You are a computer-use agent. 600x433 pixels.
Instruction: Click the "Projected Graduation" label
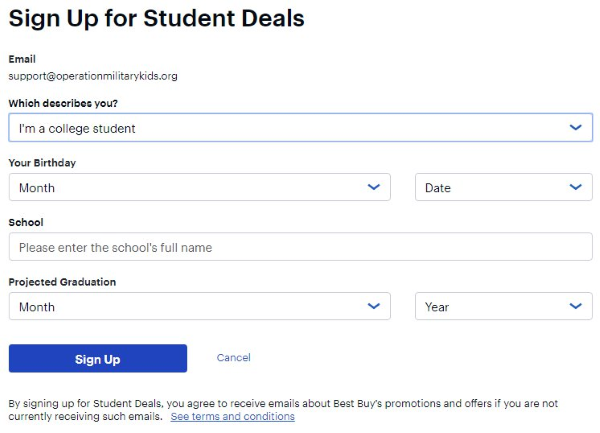[x=62, y=282]
